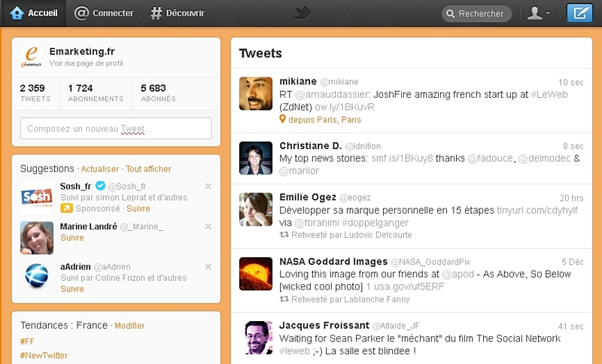Open the 1.usa.gov/uf5ERF link
Screen dimensions: 602x364
click(405, 287)
